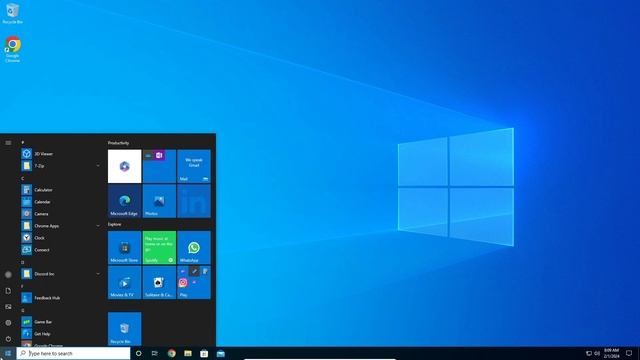Jump using the letter C header

point(22,178)
